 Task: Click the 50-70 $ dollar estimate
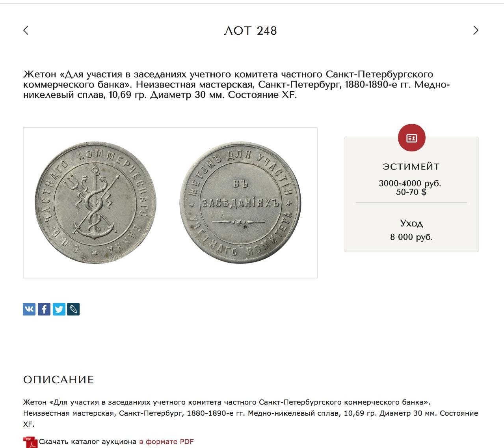pos(411,192)
